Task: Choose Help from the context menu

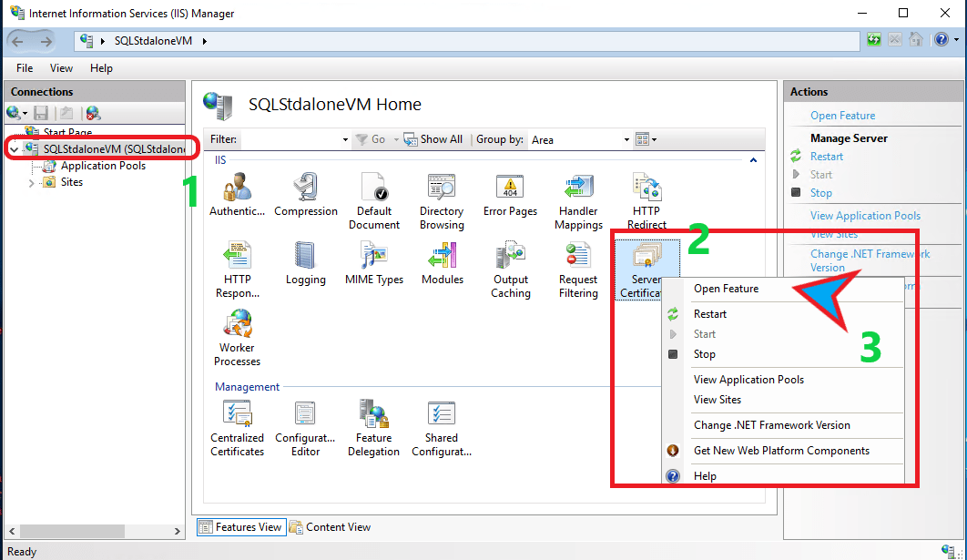Action: [705, 476]
